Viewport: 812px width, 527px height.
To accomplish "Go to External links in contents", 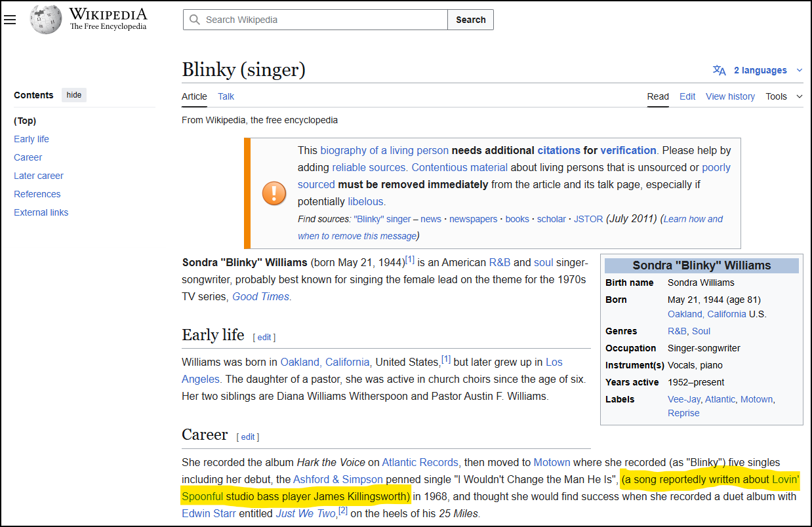I will click(41, 212).
